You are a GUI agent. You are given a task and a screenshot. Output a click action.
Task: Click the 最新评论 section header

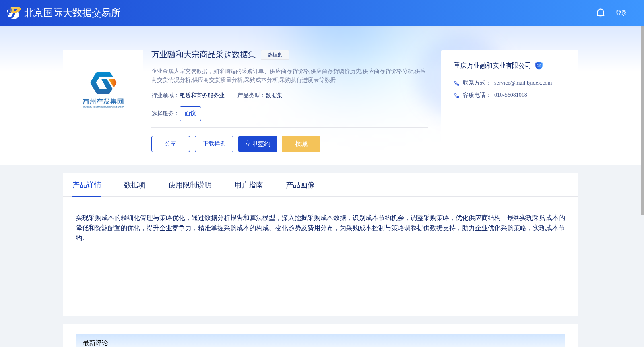(95, 343)
